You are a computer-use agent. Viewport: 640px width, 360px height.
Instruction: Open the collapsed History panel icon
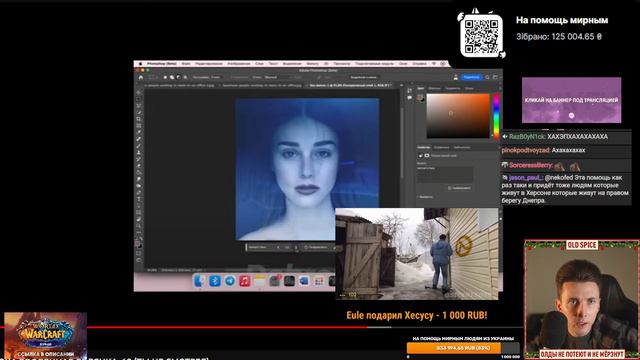tap(409, 91)
